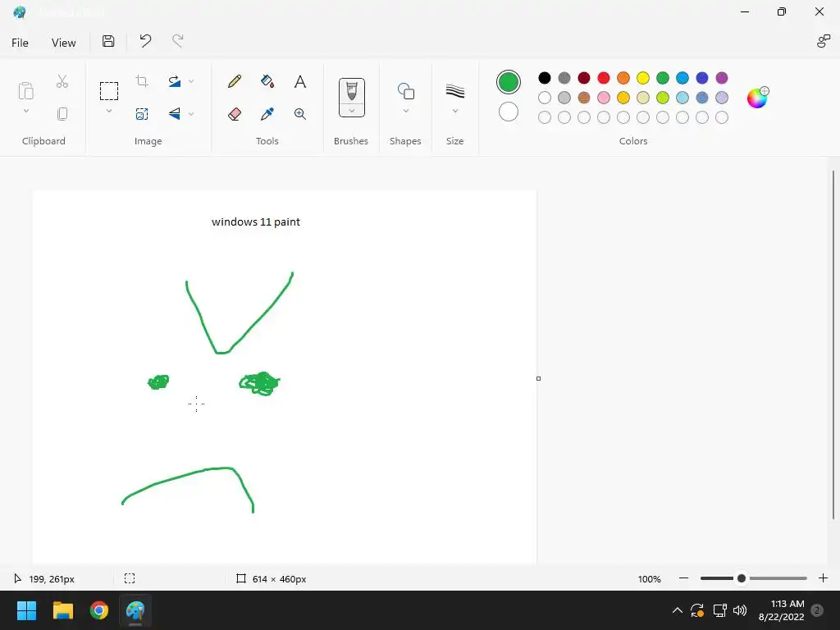
Task: Click the zoom slider handle
Action: (742, 578)
